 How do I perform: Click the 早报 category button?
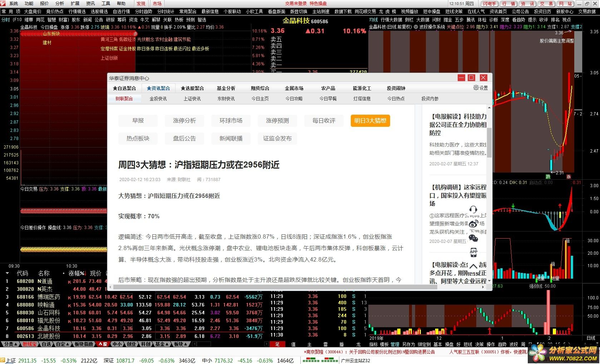pyautogui.click(x=138, y=121)
